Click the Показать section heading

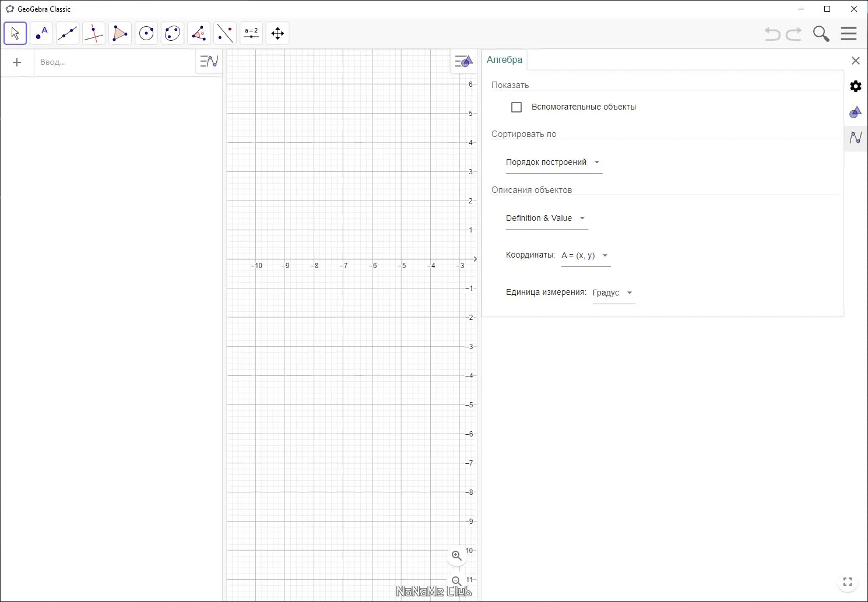(510, 85)
